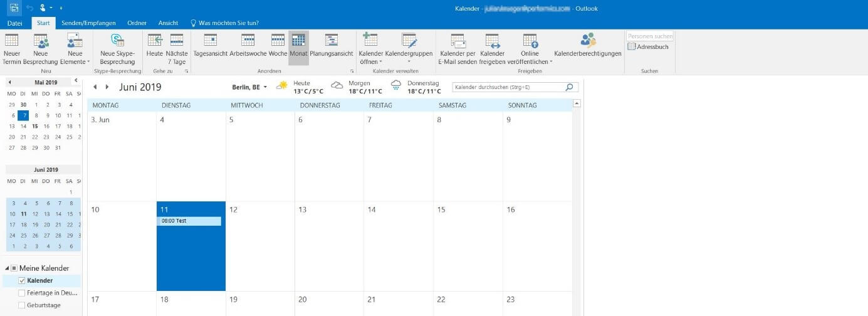Select the Arbeitswoche view

248,41
